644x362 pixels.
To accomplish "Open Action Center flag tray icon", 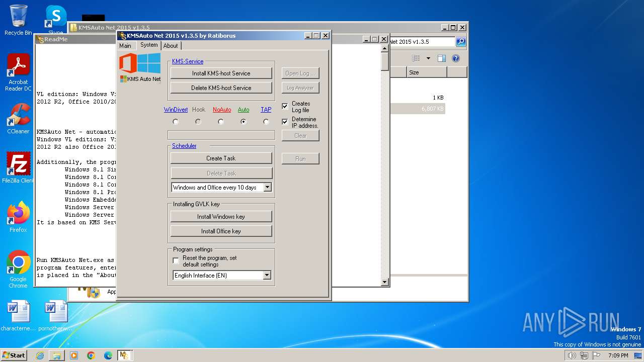I will tap(596, 355).
